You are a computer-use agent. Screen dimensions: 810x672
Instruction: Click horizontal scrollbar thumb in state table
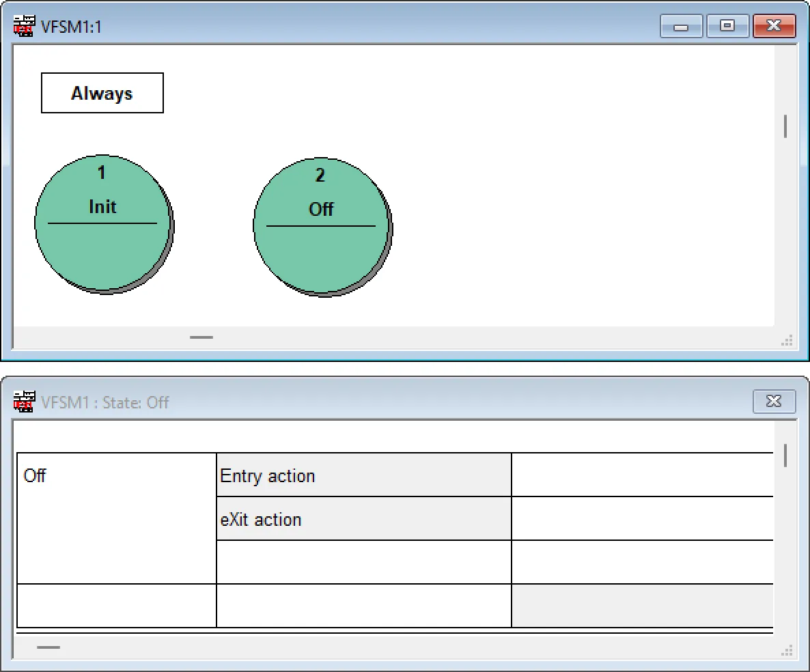[48, 647]
